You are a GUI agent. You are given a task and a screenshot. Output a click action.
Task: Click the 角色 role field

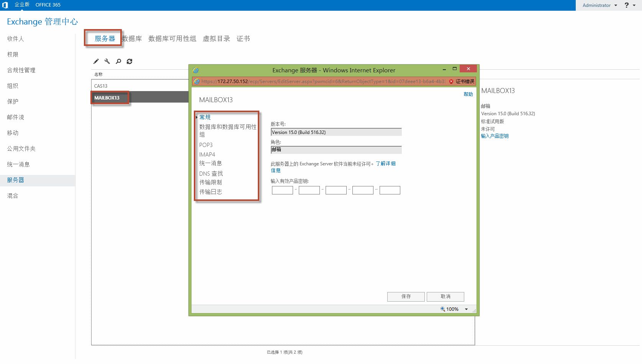pyautogui.click(x=336, y=150)
